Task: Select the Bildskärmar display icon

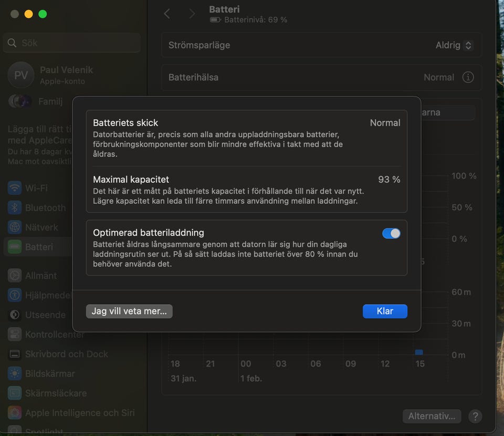Action: tap(15, 373)
